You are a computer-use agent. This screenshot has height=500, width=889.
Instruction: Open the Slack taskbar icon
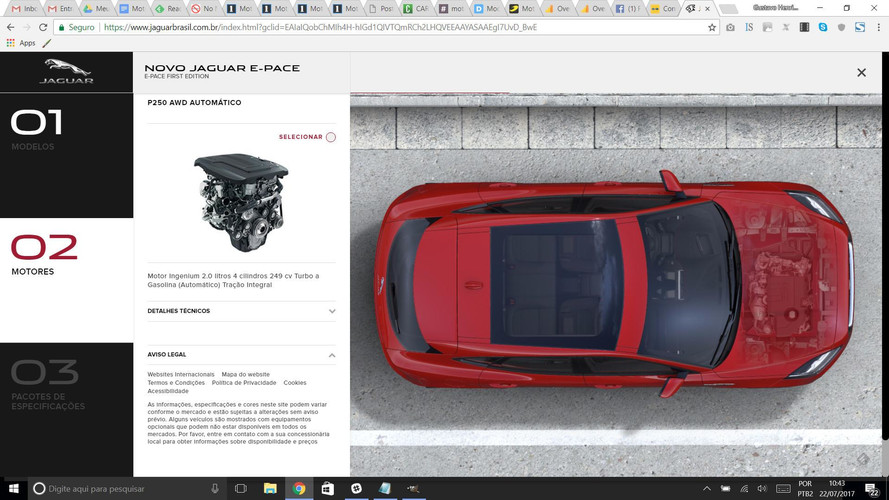pos(356,489)
